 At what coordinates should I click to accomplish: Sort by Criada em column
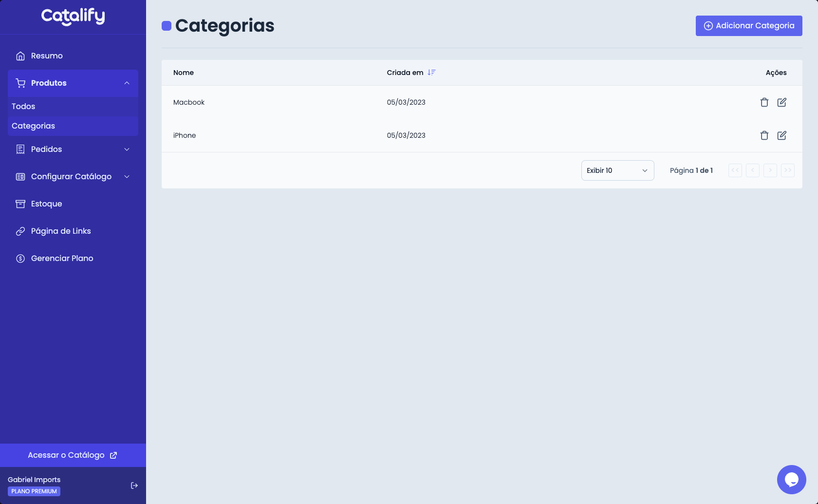[405, 73]
